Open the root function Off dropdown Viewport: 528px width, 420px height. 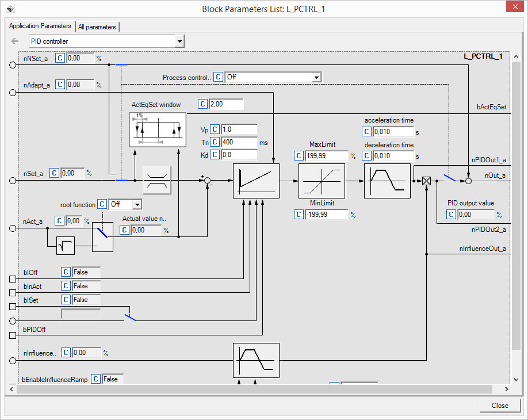point(136,204)
